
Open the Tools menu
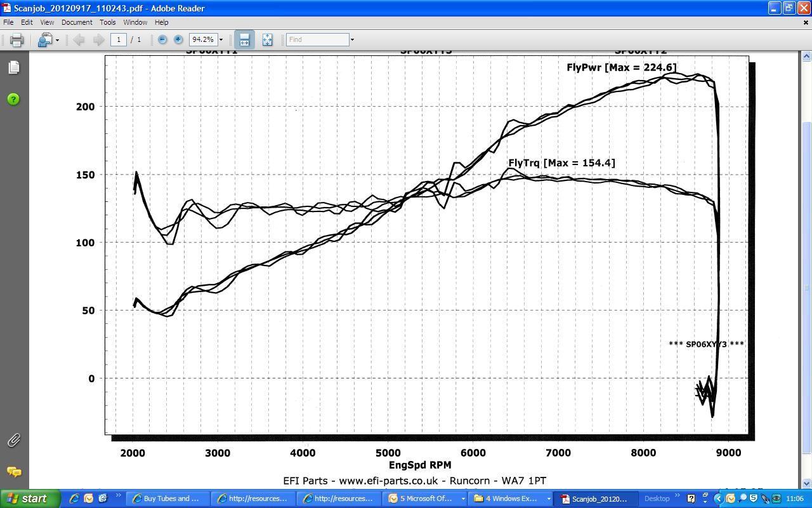[x=107, y=22]
